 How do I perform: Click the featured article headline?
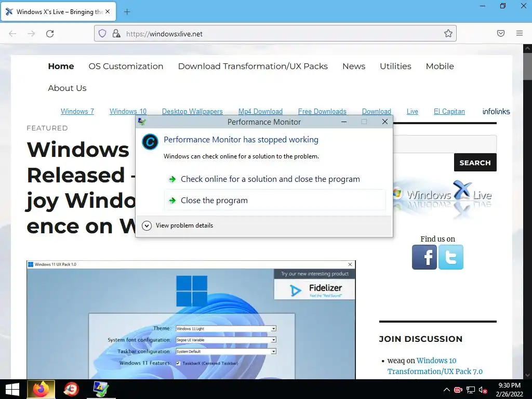(82, 188)
